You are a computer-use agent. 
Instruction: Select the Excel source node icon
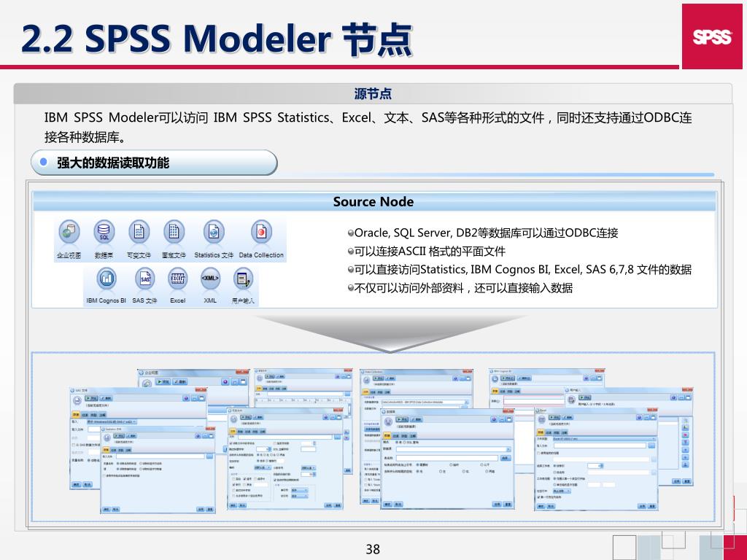coord(178,278)
